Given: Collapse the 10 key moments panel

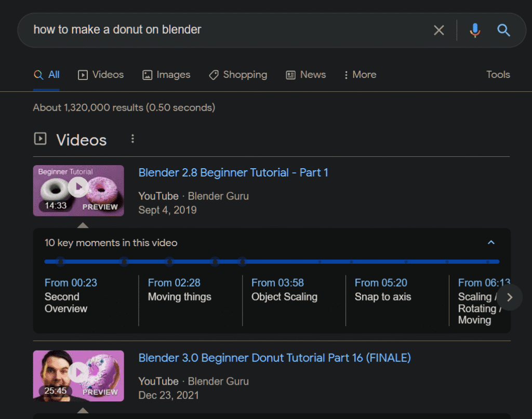Looking at the screenshot, I should click(x=490, y=242).
